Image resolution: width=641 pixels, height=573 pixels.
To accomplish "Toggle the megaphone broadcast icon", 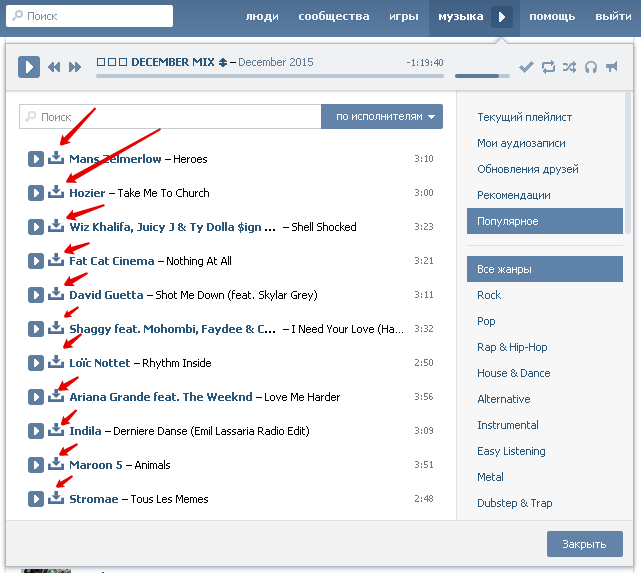I will pos(612,67).
